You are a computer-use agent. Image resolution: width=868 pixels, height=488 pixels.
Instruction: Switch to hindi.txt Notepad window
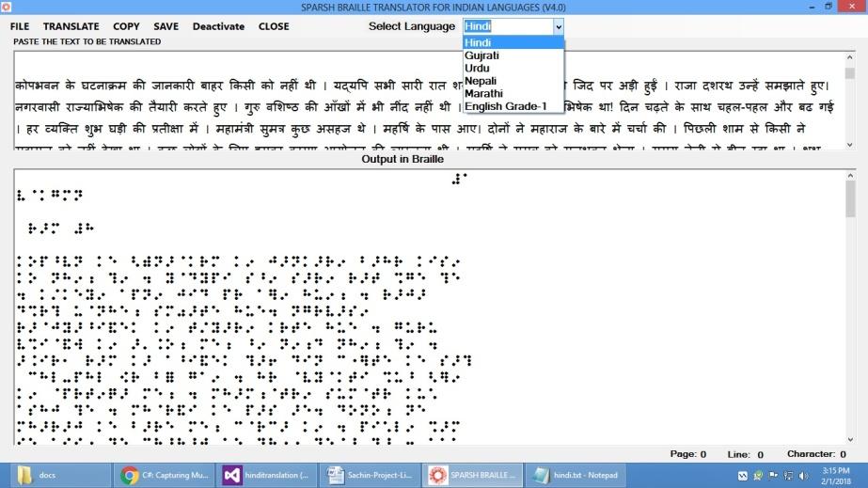point(576,475)
